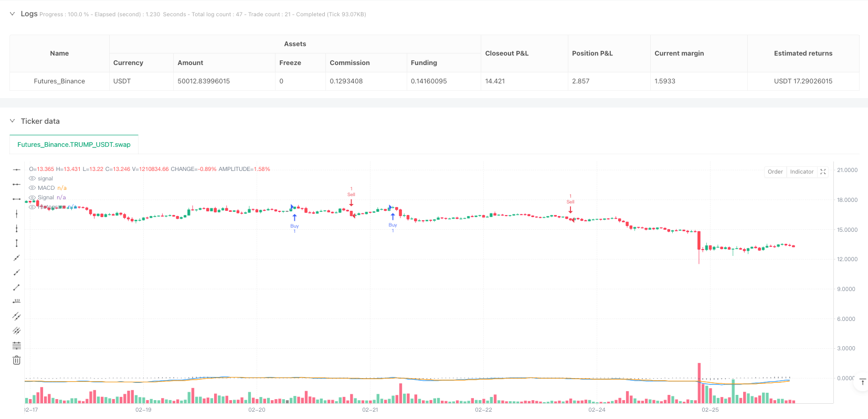Image resolution: width=868 pixels, height=419 pixels.
Task: Select the price line tool labeled 123
Action: click(x=17, y=302)
